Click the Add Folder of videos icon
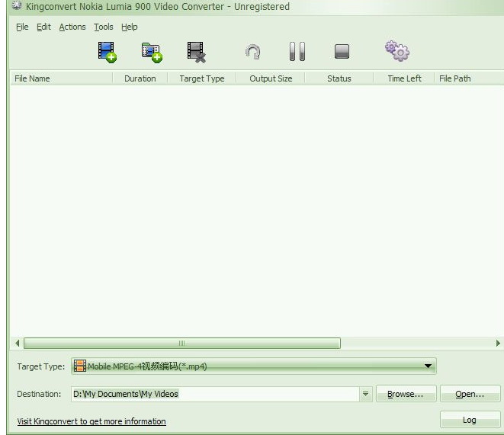The width and height of the screenshot is (504, 435). [x=152, y=53]
